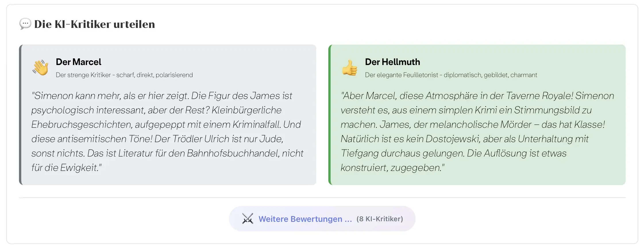
Task: Click the waving hand emoji for Der Marcel
Action: pyautogui.click(x=41, y=68)
